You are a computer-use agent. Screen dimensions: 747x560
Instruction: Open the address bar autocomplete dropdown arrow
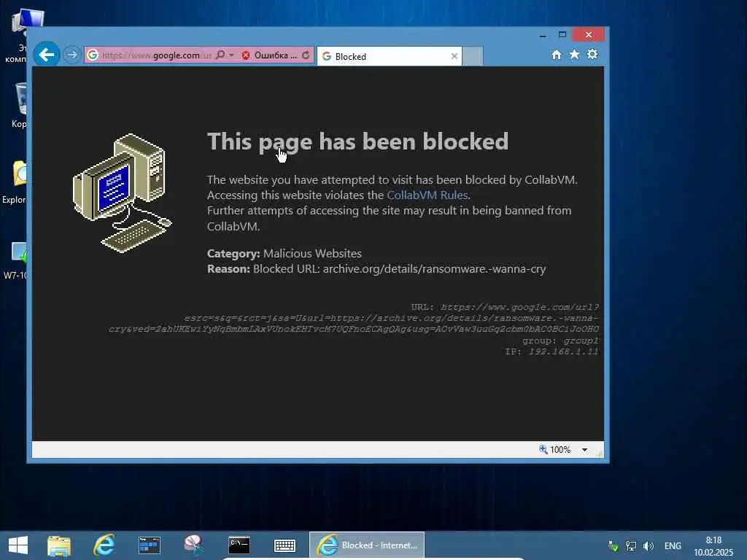(x=231, y=55)
